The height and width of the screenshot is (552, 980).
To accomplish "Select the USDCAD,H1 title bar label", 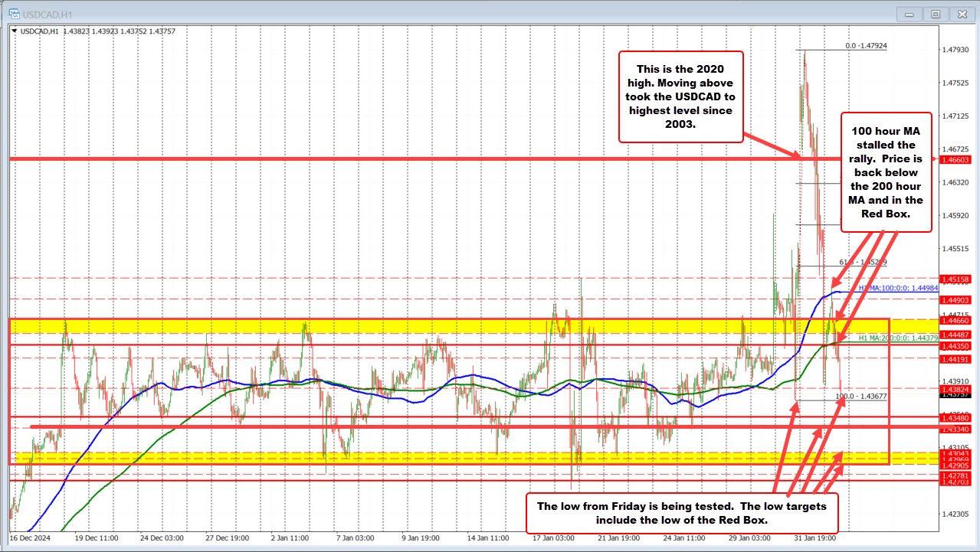I will tap(46, 13).
